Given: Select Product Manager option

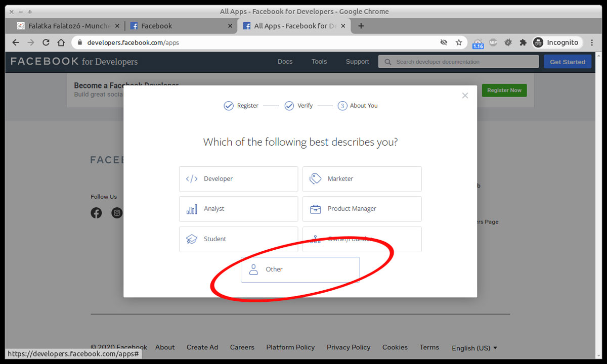Looking at the screenshot, I should (x=362, y=209).
